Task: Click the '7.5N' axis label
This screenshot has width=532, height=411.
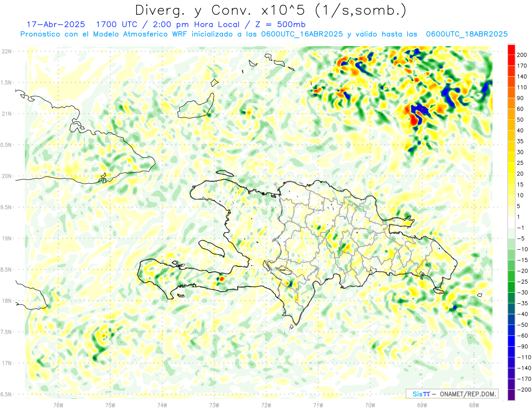Action: pyautogui.click(x=6, y=332)
